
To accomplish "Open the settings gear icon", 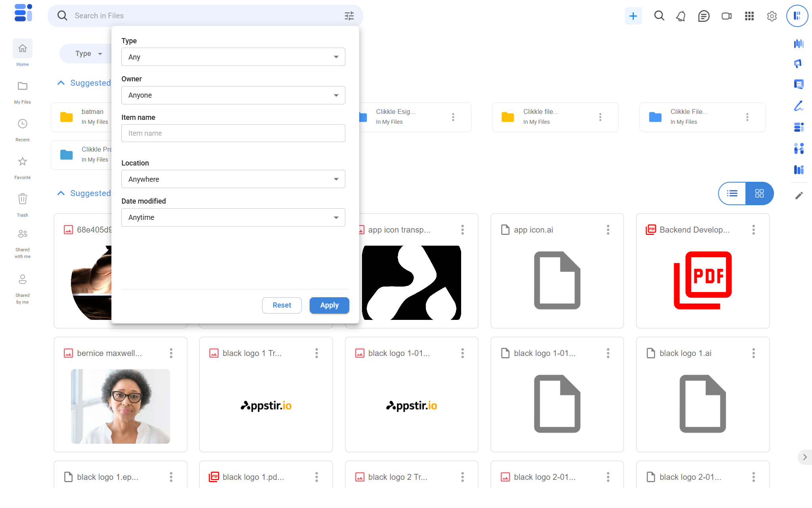I will 772,16.
